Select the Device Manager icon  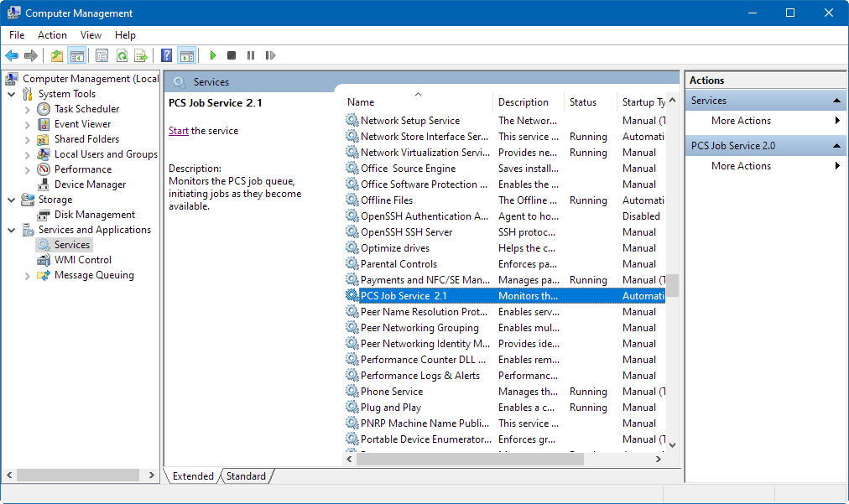click(x=44, y=184)
